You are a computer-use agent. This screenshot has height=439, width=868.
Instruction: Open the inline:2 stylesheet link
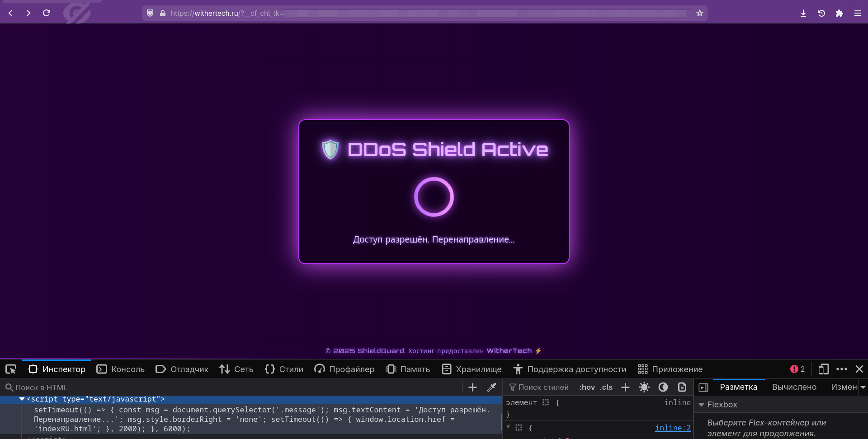point(673,428)
